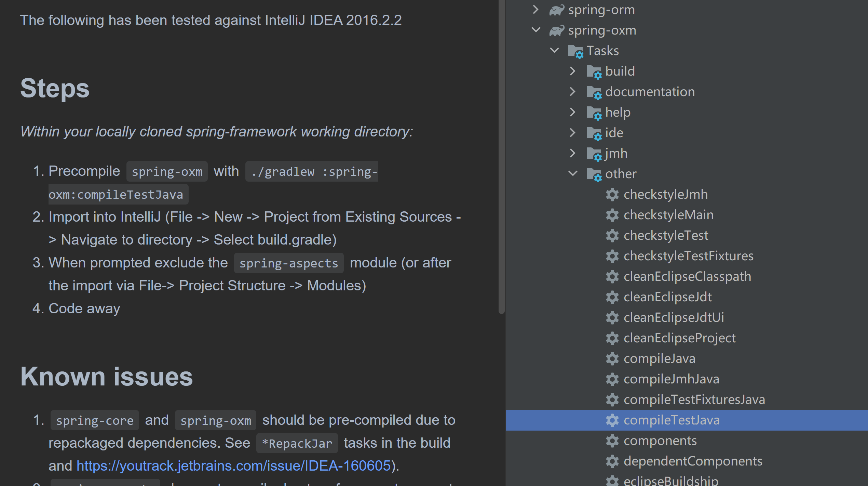Select the dependentComponents task label
The image size is (868, 486).
tap(693, 461)
